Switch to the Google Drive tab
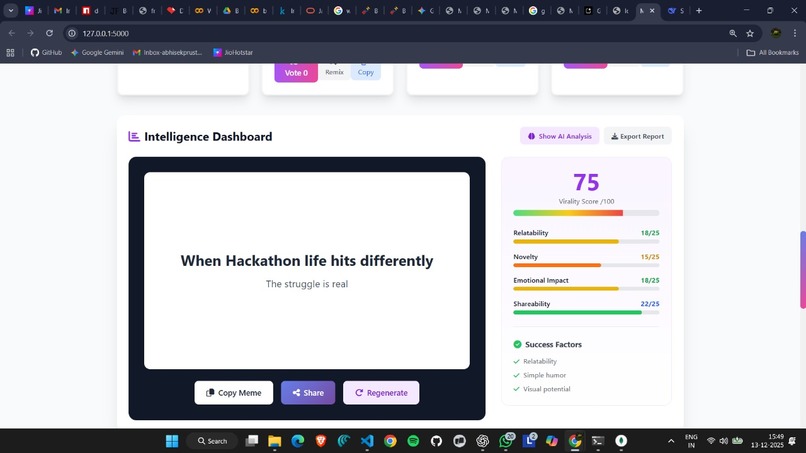Screen dimensions: 806x453 tap(230, 10)
